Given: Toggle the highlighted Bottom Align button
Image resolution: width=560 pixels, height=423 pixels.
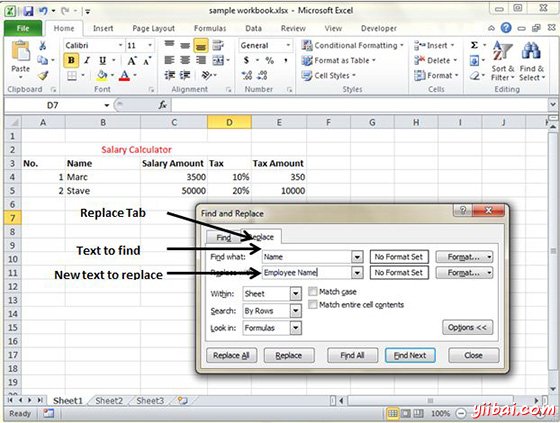Looking at the screenshot, I should [201, 46].
